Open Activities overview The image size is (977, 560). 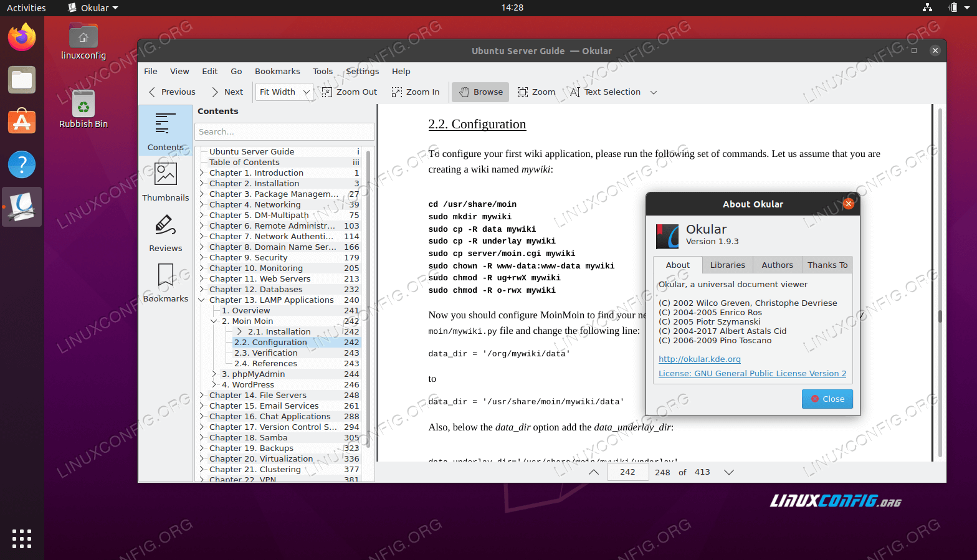(x=26, y=8)
